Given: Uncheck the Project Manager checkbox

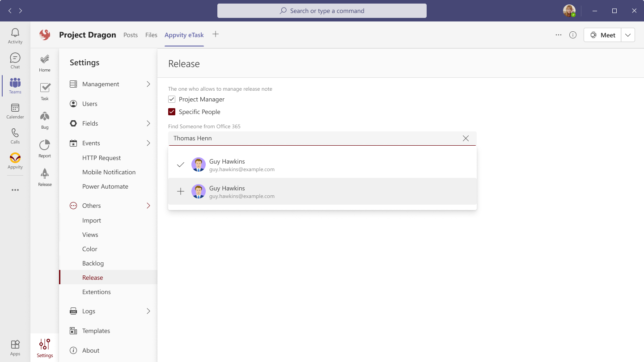Looking at the screenshot, I should 172,99.
